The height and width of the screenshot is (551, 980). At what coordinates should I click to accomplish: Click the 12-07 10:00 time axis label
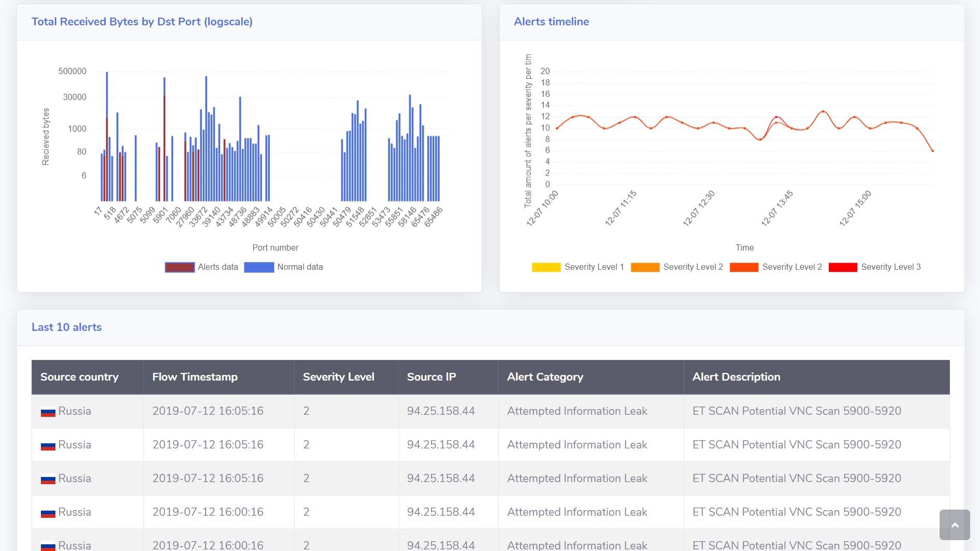pos(542,209)
